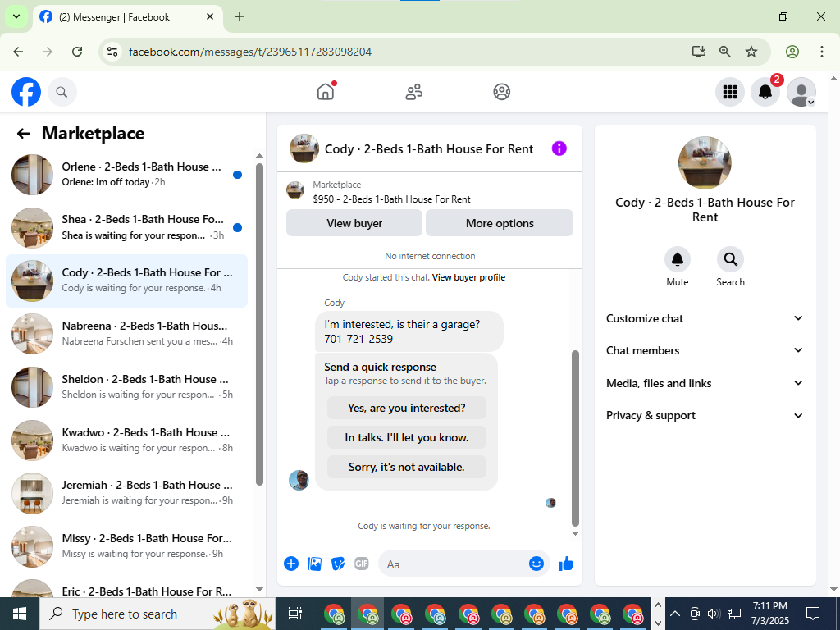840x630 pixels.
Task: Open the View buyer profile link
Action: click(468, 277)
